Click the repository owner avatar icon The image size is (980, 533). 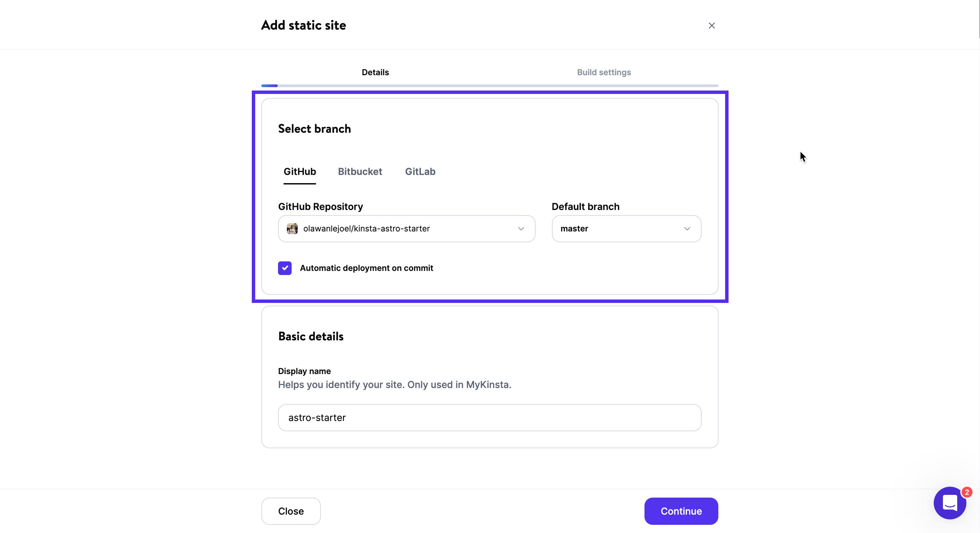[292, 229]
